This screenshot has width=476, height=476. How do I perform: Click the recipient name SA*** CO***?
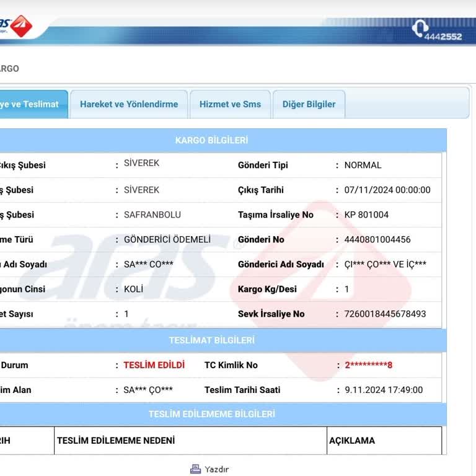pyautogui.click(x=149, y=264)
